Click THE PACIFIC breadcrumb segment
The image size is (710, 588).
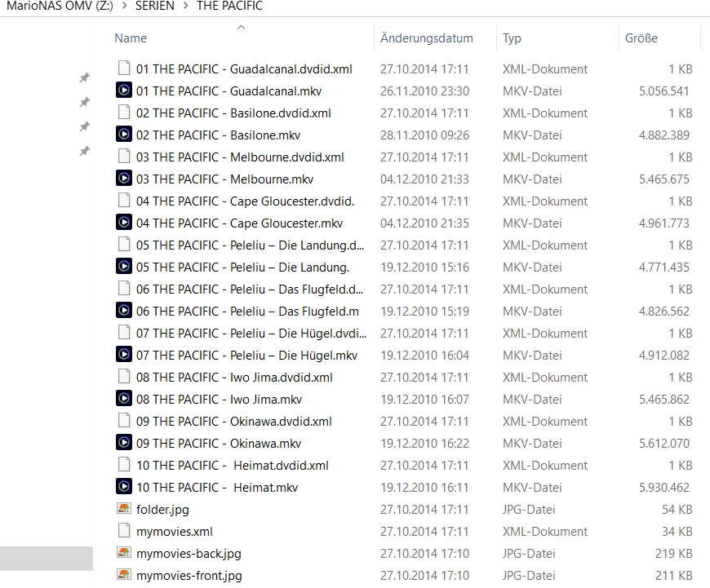pos(229,6)
